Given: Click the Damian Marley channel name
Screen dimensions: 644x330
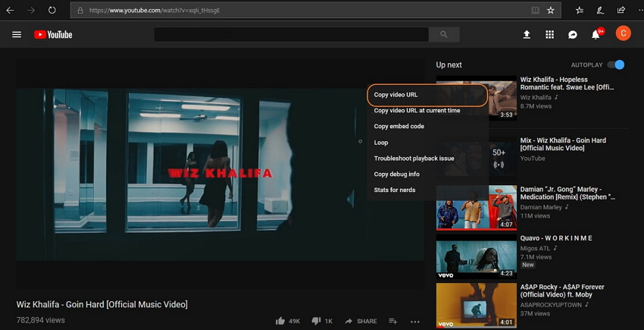Looking at the screenshot, I should [x=541, y=207].
